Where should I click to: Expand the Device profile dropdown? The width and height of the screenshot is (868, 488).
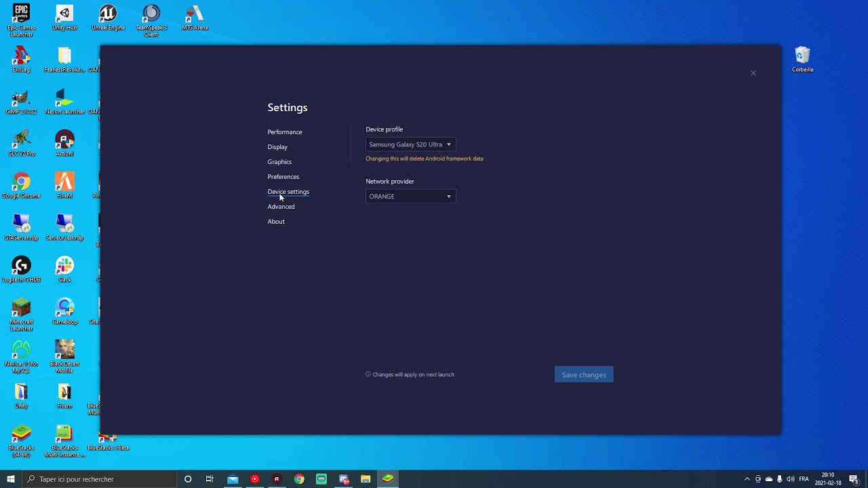410,144
